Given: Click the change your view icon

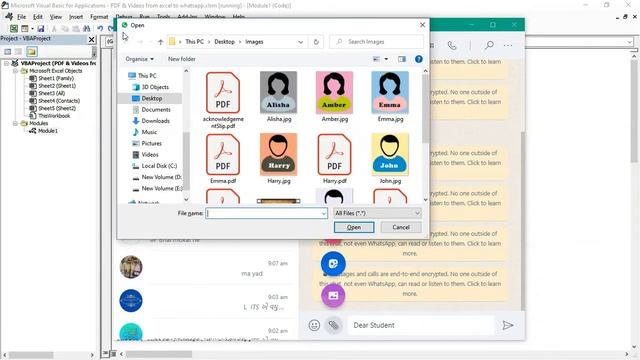Looking at the screenshot, I should [376, 59].
